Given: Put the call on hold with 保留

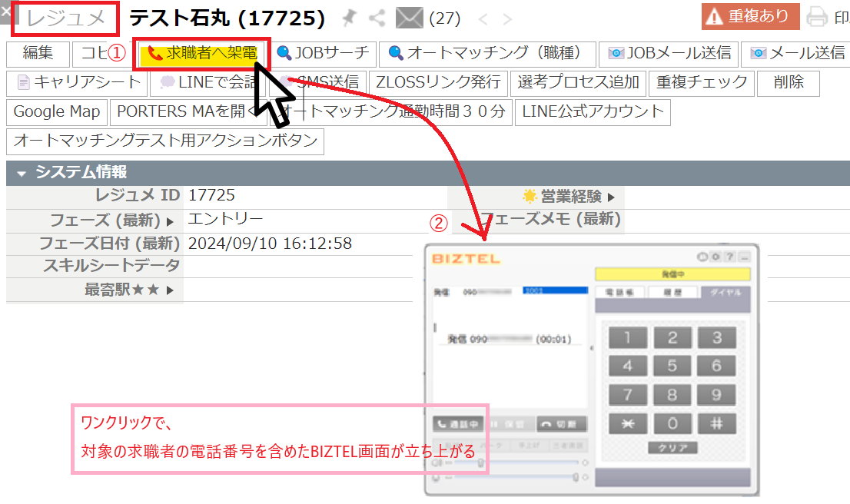Looking at the screenshot, I should tap(509, 424).
